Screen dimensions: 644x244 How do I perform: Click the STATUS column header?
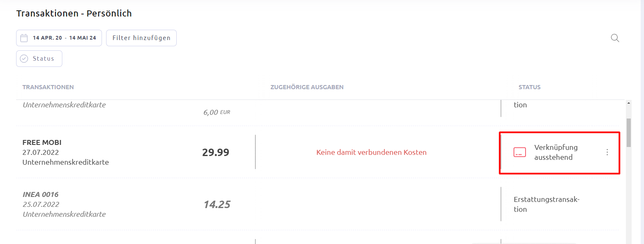pyautogui.click(x=530, y=87)
